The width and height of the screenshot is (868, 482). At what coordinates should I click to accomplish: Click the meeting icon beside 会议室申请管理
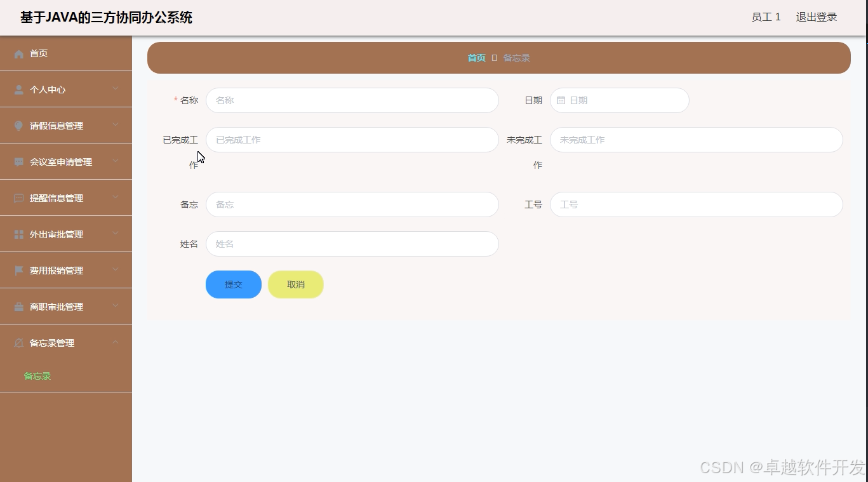click(x=18, y=161)
